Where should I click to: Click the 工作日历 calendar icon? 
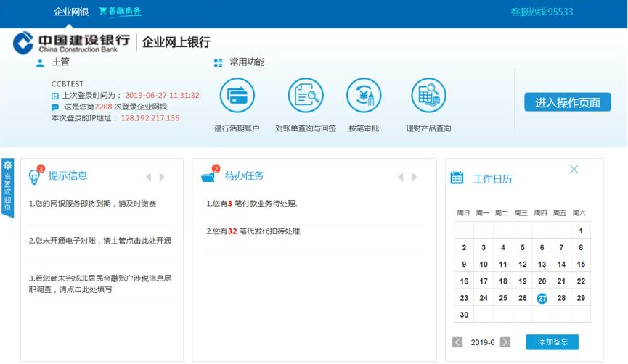[457, 178]
